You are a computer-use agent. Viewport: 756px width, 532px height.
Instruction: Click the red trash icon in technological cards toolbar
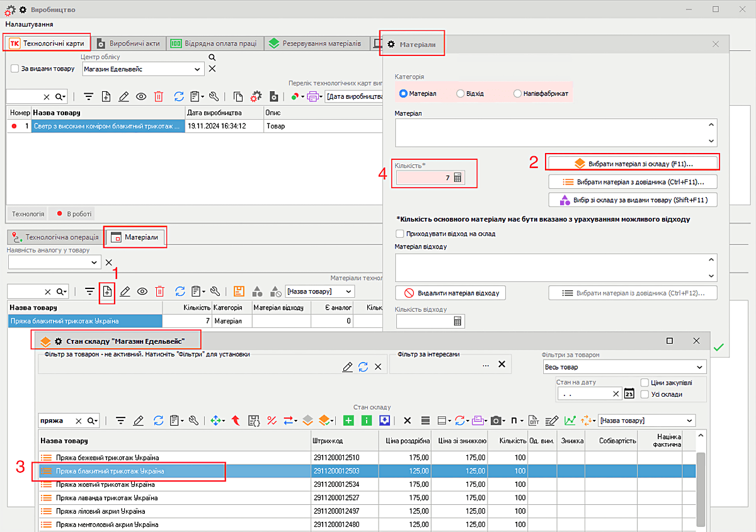(159, 96)
